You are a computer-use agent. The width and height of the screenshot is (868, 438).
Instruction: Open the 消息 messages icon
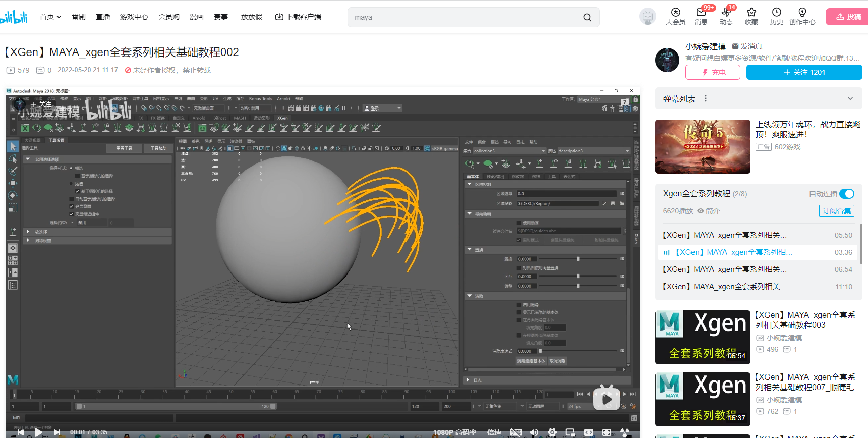click(x=701, y=16)
